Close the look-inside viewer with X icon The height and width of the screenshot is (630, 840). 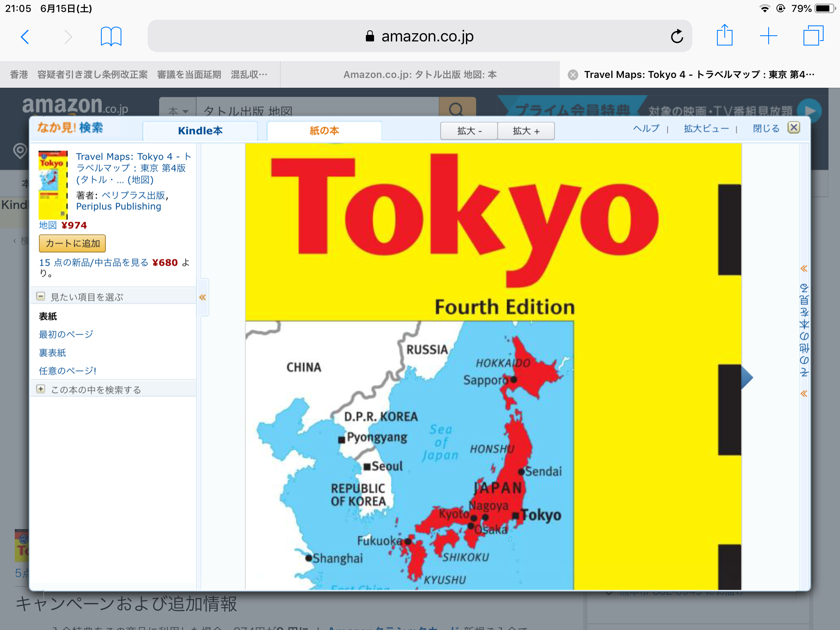[x=794, y=128]
